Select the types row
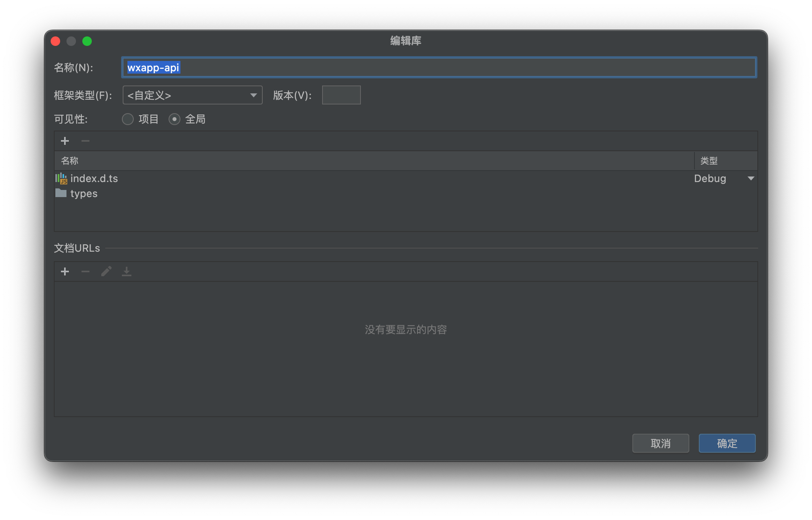 click(406, 194)
